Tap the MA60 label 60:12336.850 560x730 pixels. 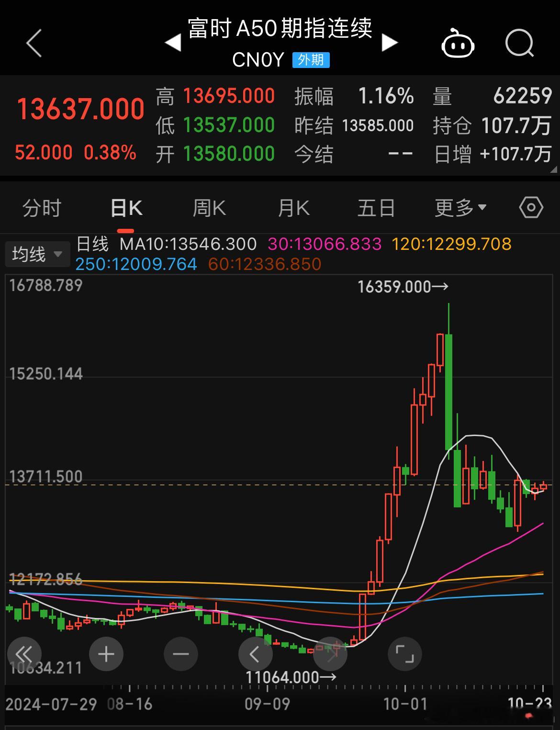[x=265, y=264]
